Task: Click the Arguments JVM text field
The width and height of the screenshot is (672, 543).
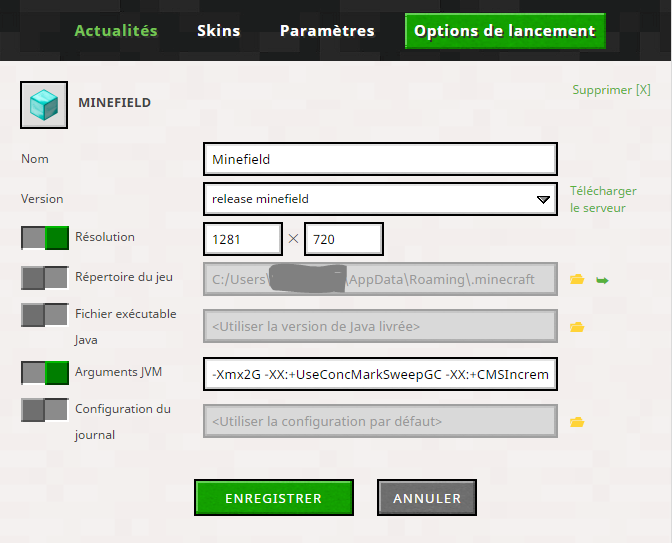Action: click(x=380, y=374)
